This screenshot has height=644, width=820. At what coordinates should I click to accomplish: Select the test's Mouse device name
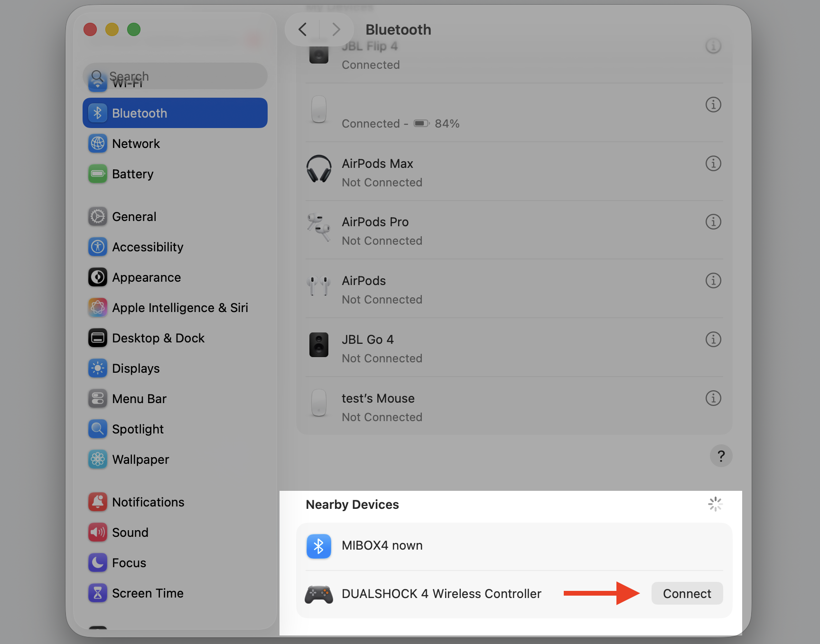(378, 398)
